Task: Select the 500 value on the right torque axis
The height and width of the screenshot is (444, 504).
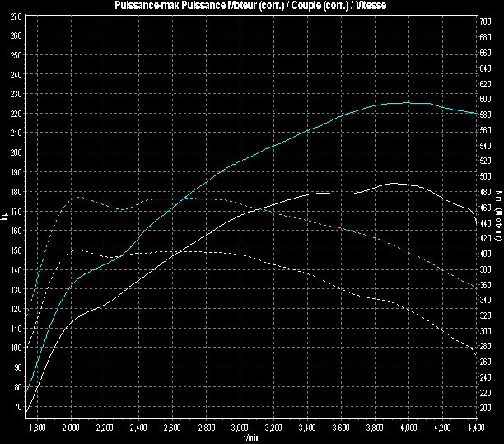Action: click(486, 175)
